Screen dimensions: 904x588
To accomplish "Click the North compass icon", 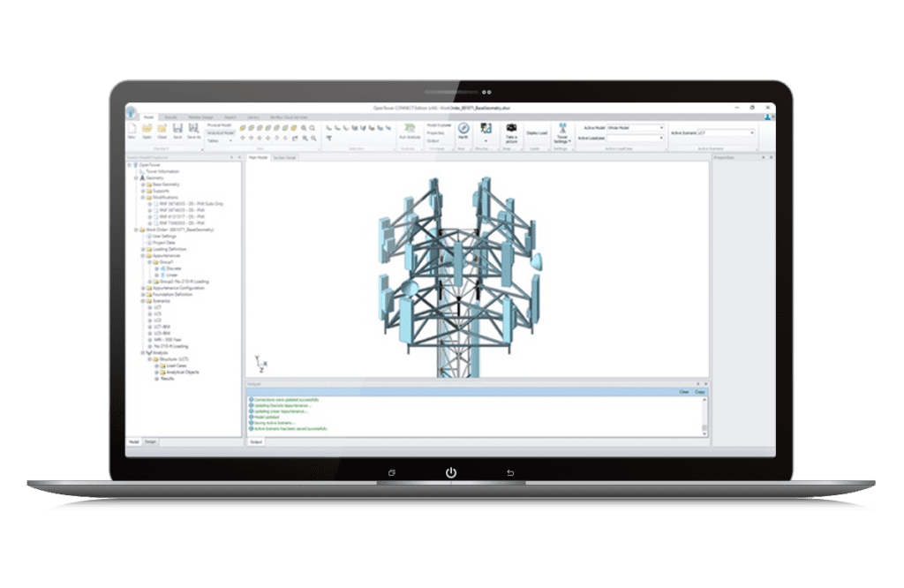I will [x=463, y=131].
